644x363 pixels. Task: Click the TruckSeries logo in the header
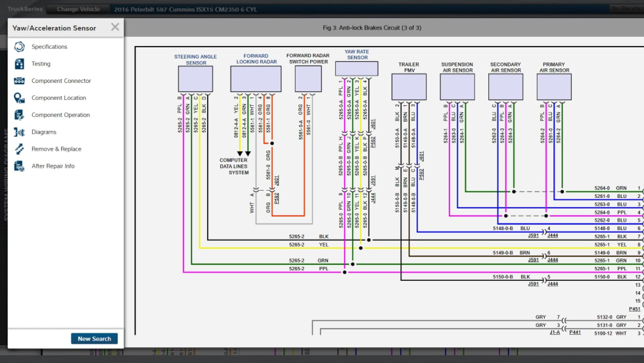pos(25,9)
